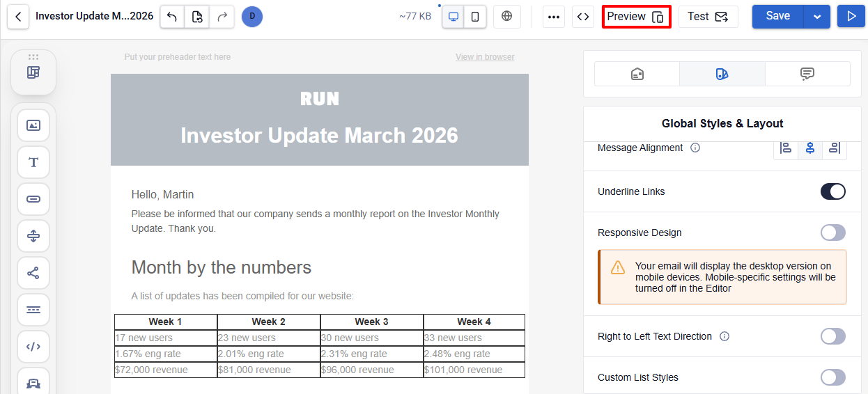Align message to the center
868x394 pixels.
810,148
